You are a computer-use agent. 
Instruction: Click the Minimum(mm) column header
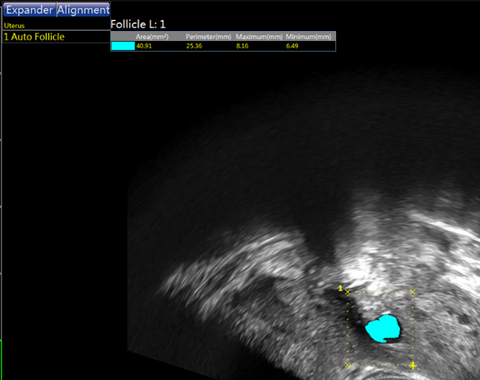(x=308, y=37)
